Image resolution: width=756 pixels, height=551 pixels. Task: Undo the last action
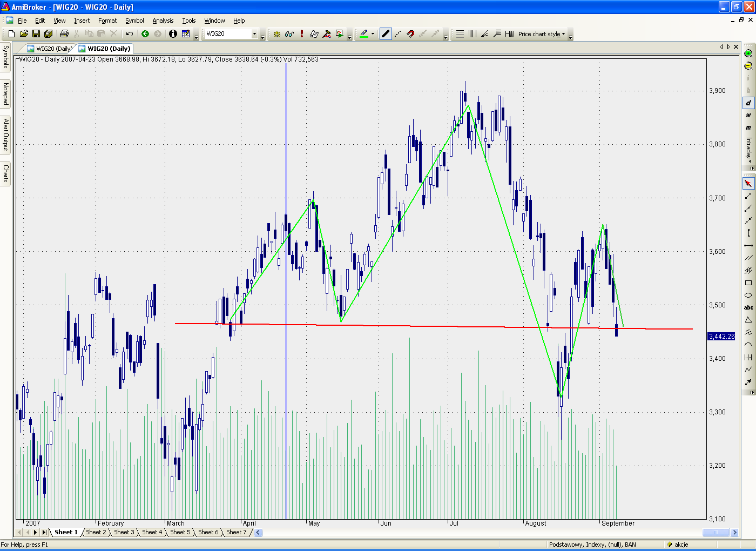click(x=130, y=34)
